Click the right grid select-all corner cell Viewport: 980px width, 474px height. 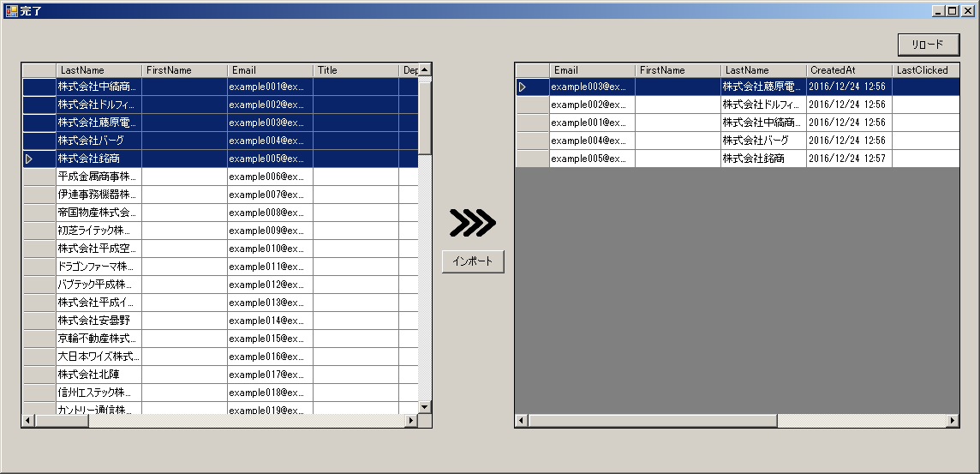pos(533,70)
